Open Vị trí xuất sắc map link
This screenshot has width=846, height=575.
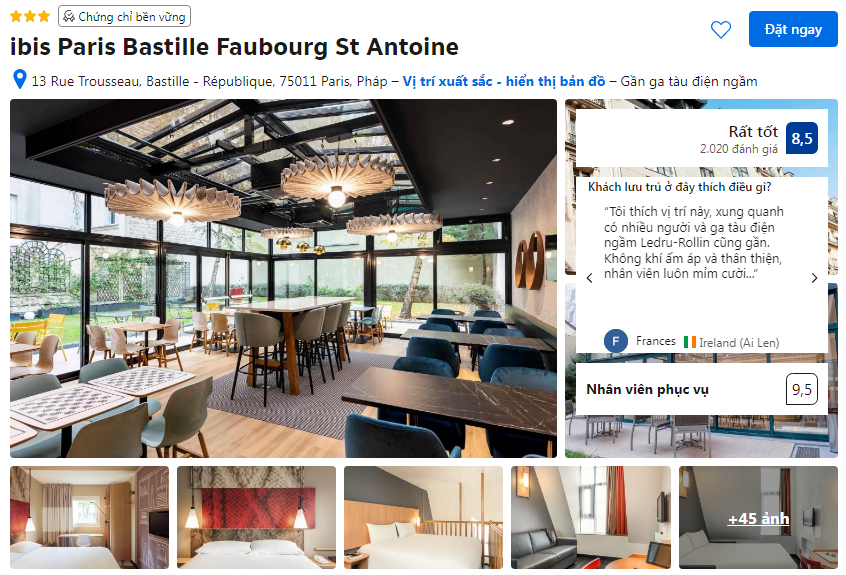[x=503, y=81]
